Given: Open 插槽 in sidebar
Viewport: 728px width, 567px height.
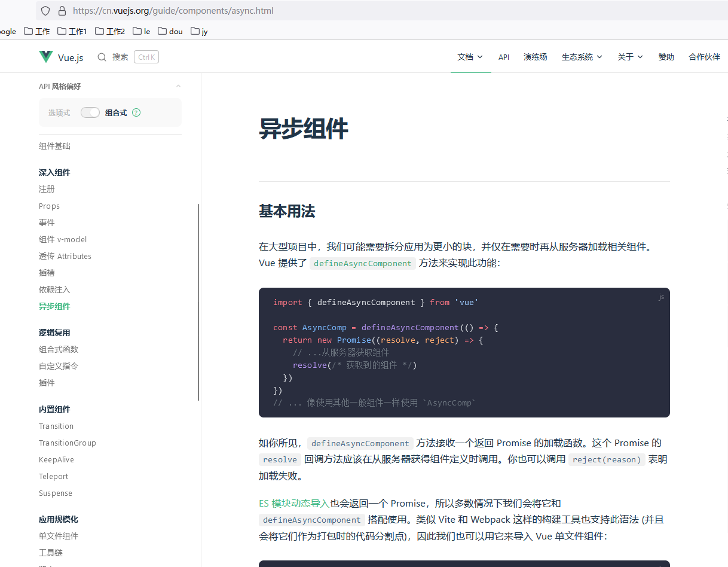Looking at the screenshot, I should (x=47, y=273).
